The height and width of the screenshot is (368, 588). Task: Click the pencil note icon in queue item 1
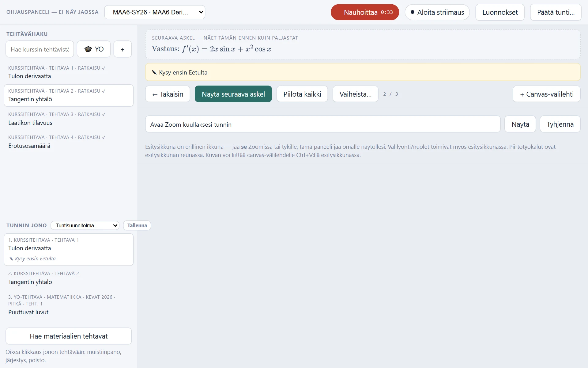tap(11, 259)
